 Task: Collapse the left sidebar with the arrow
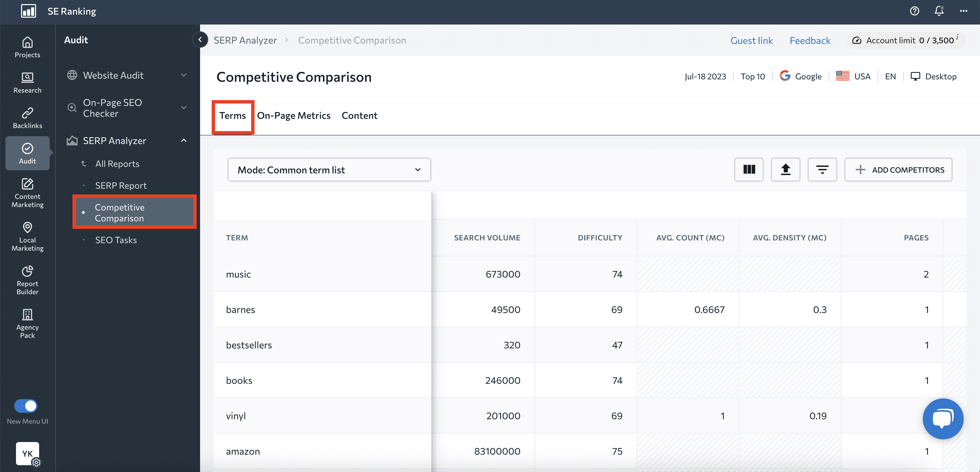(200, 40)
